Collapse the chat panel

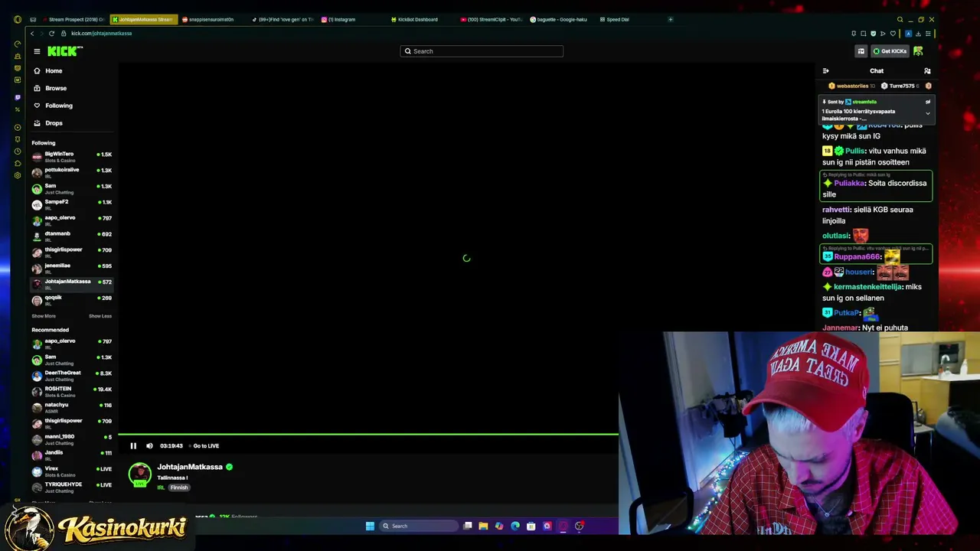point(825,71)
